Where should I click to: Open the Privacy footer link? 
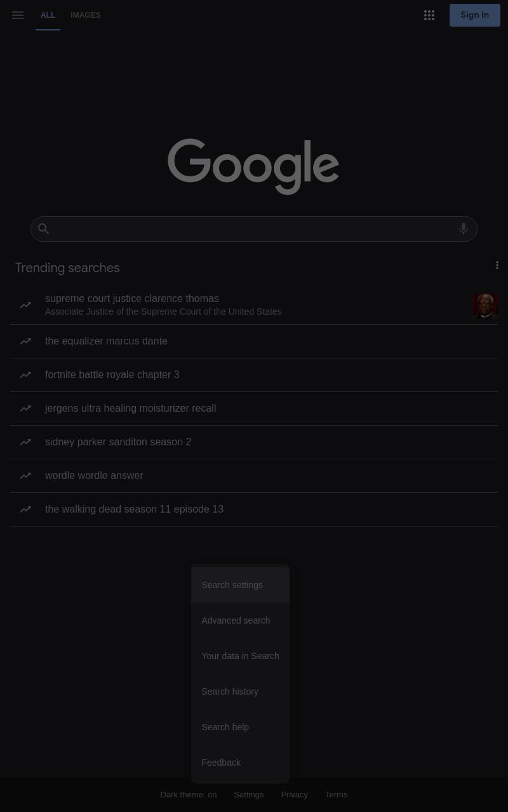pyautogui.click(x=294, y=794)
